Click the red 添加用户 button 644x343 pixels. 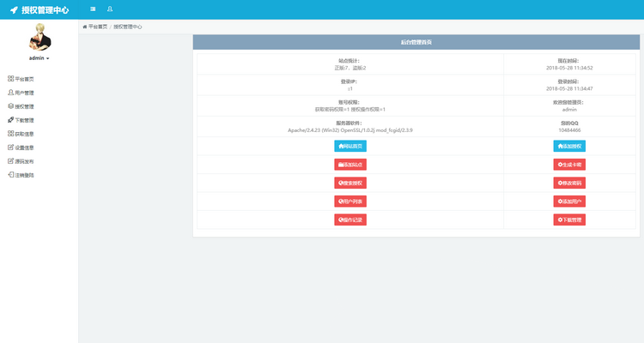tap(569, 202)
